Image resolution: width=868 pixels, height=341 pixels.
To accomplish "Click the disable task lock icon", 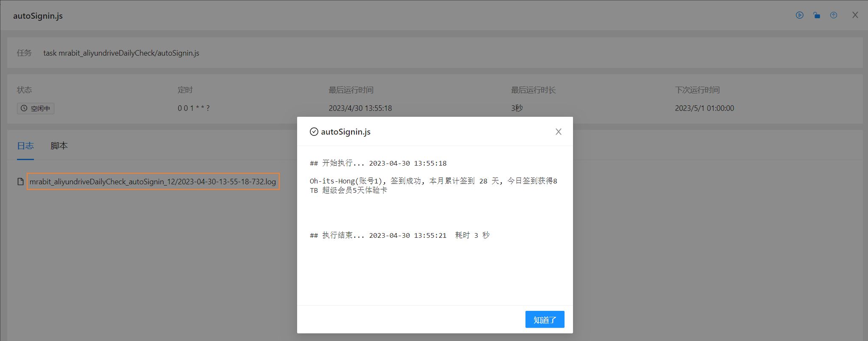I will click(817, 15).
